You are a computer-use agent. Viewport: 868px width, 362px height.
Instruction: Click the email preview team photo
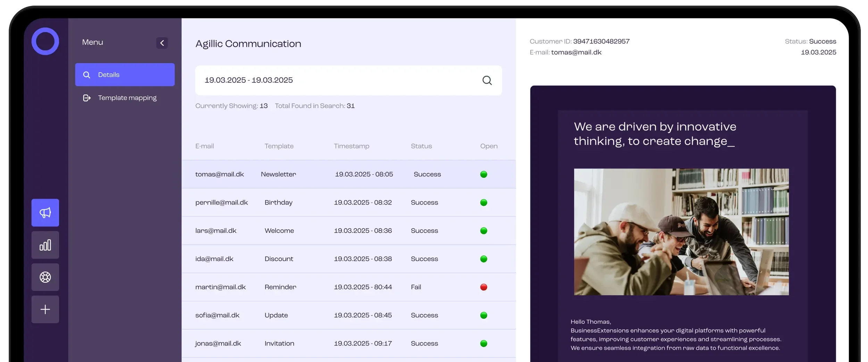tap(681, 232)
